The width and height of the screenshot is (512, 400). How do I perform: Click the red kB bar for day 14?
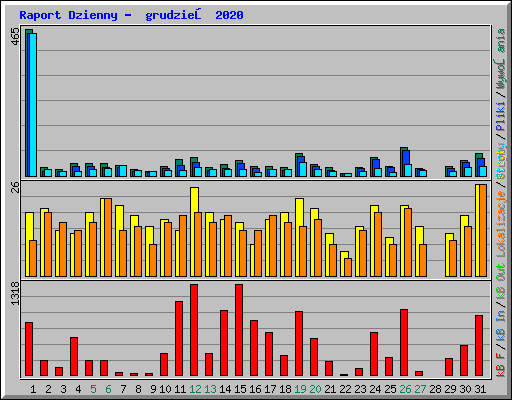[x=224, y=343]
